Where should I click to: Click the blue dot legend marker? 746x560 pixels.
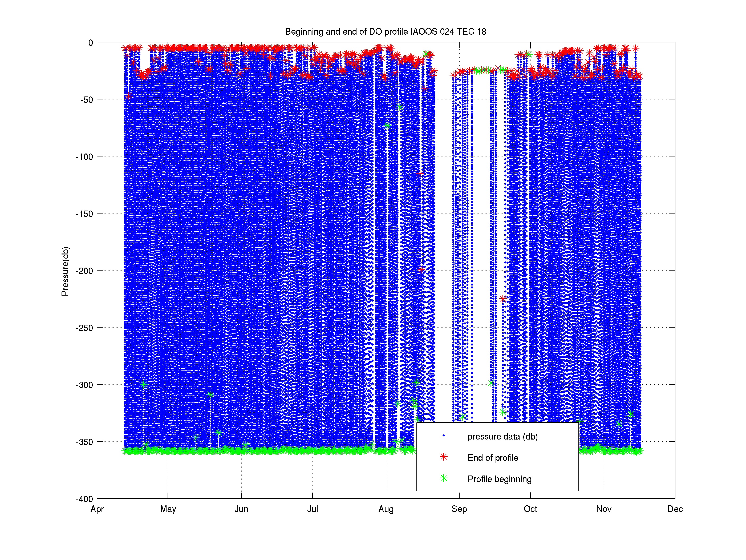[x=444, y=436]
